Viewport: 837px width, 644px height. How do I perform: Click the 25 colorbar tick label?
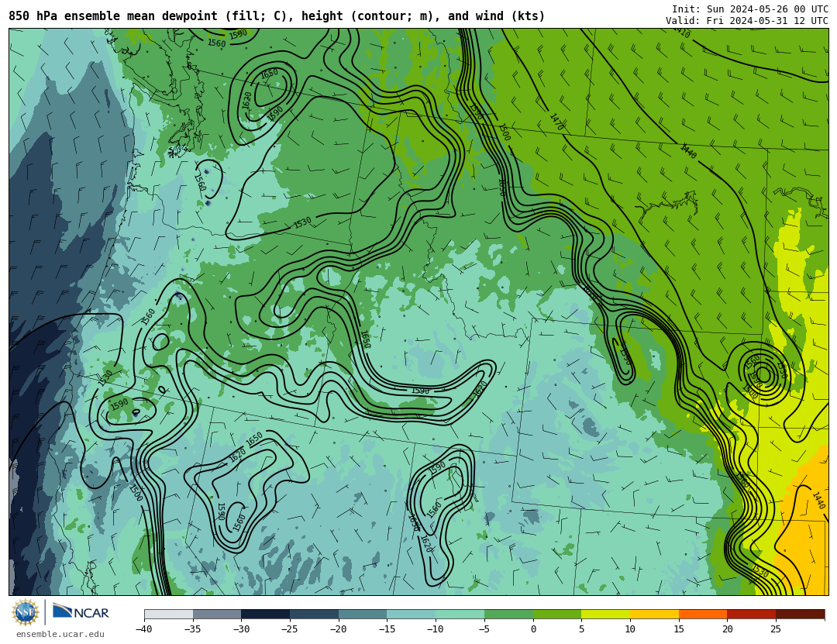pos(776,629)
